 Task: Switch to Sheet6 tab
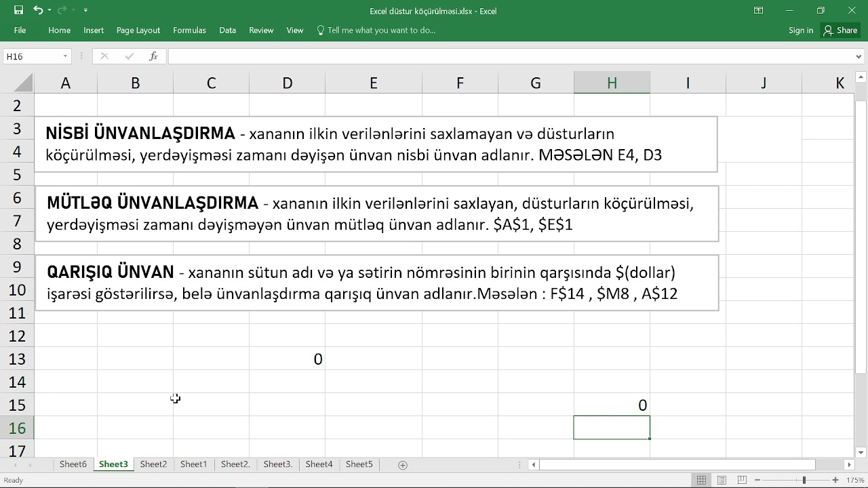point(73,464)
